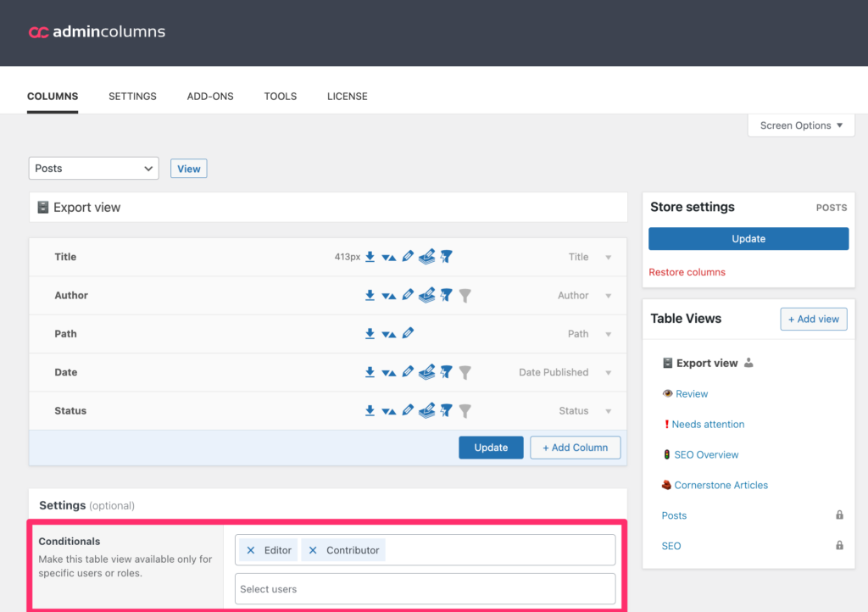The height and width of the screenshot is (612, 868).
Task: Select Export view in Table Views
Action: [707, 363]
